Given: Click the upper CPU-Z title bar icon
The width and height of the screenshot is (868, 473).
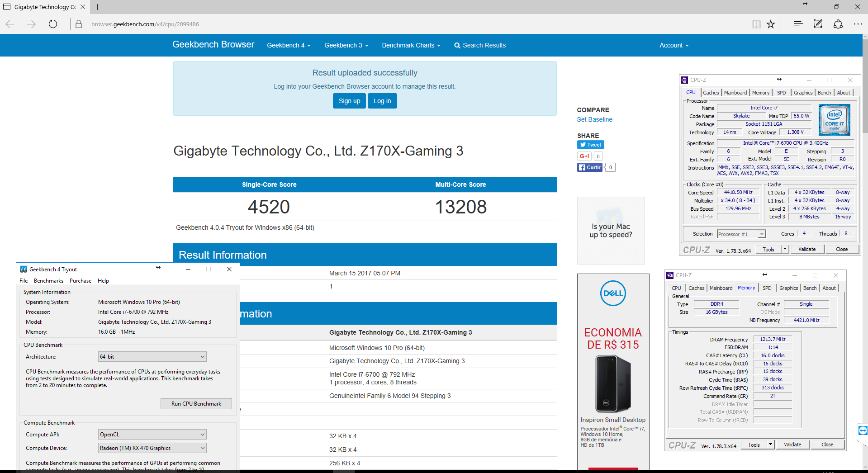Looking at the screenshot, I should pyautogui.click(x=684, y=80).
